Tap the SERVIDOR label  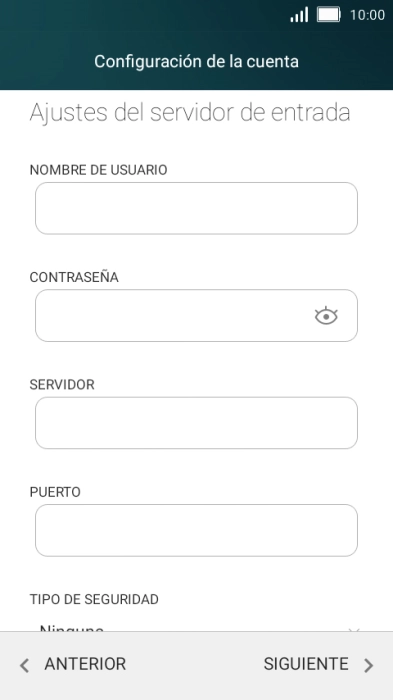[x=62, y=385]
